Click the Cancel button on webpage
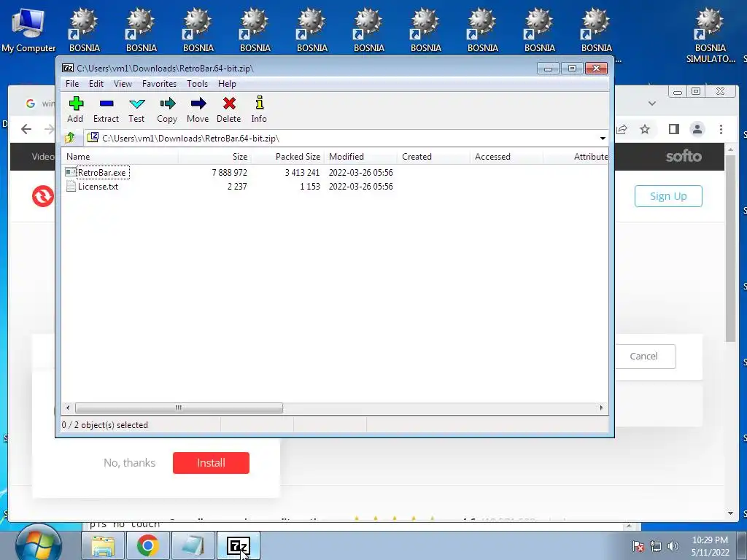This screenshot has height=560, width=747. point(643,356)
